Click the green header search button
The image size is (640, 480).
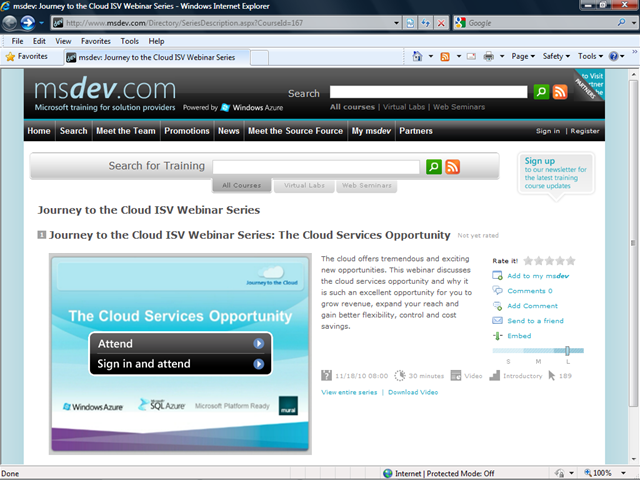point(541,92)
